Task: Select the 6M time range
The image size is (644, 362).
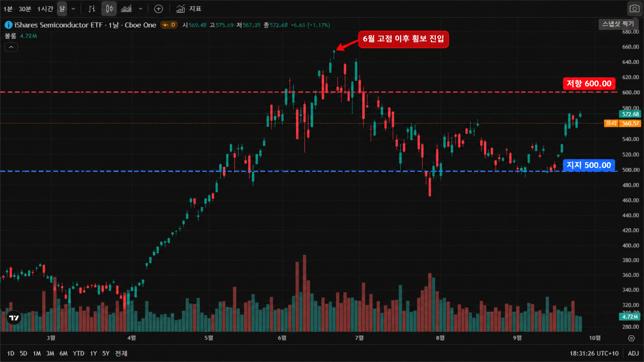Action: pos(64,353)
